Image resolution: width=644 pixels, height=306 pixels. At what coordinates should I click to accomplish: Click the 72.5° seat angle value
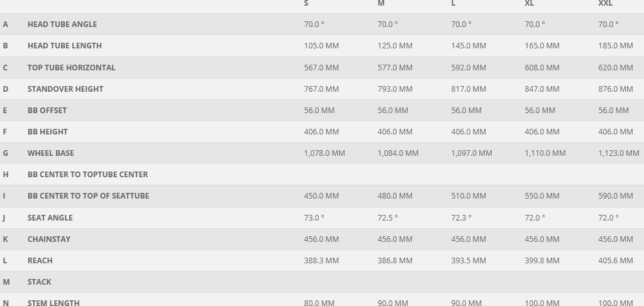(x=387, y=218)
